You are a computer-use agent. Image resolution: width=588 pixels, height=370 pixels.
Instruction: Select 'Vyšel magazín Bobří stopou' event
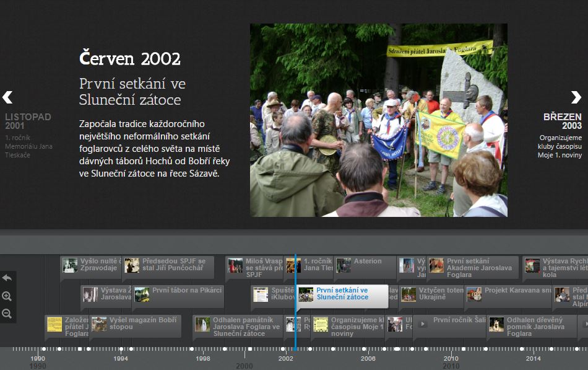coord(142,324)
